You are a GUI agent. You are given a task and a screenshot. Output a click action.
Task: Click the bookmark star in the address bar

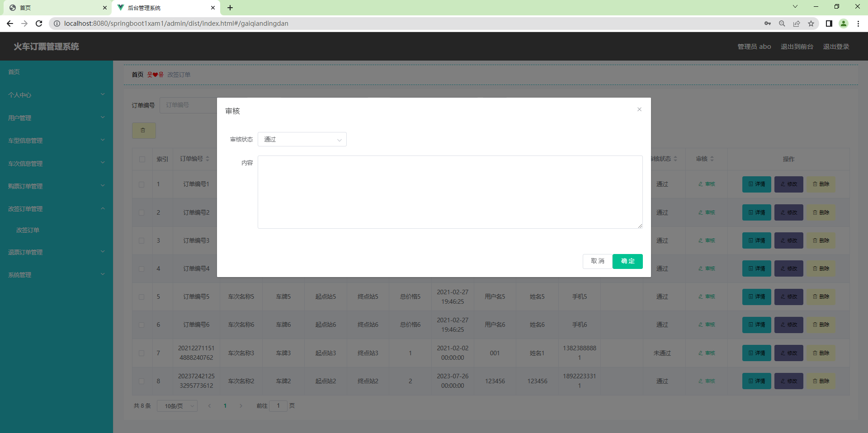point(811,24)
